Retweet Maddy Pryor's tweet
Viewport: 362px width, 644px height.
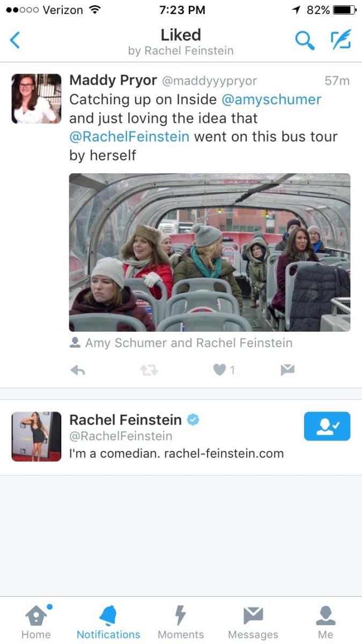point(149,370)
